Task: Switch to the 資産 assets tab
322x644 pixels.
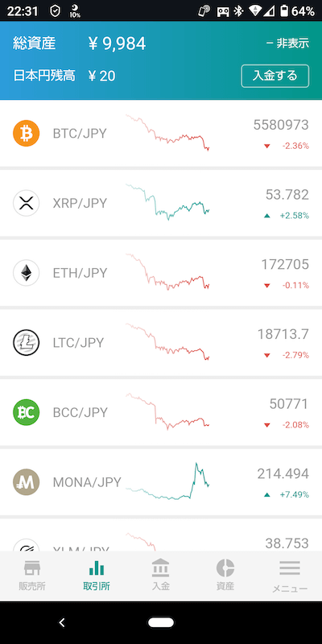Action: point(225,576)
